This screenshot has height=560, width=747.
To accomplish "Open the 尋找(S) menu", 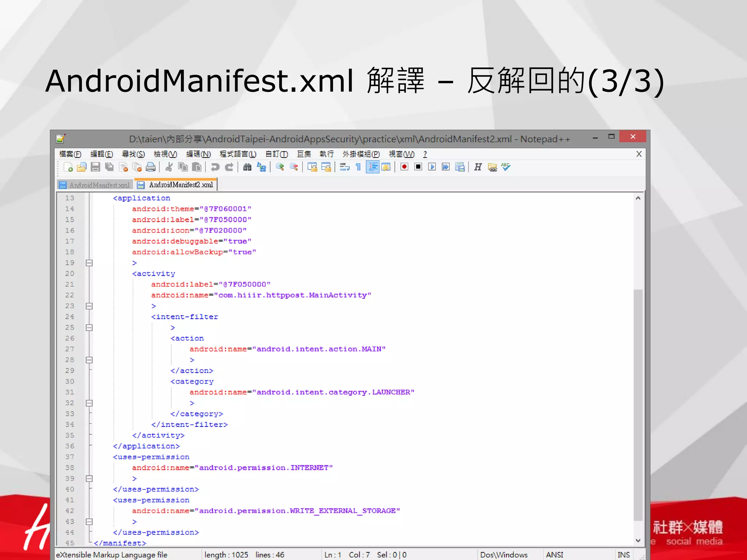I will pos(133,154).
